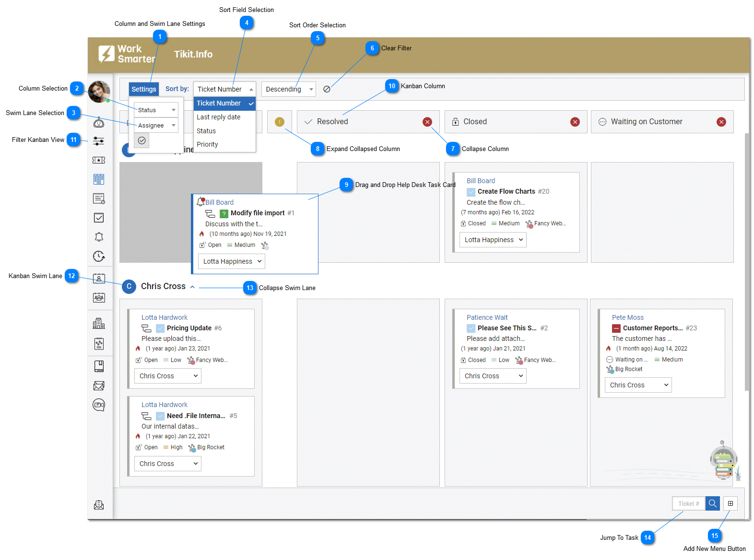Viewport: 754px width, 560px height.
Task: Click the clear filter circle-slash icon
Action: tap(327, 89)
